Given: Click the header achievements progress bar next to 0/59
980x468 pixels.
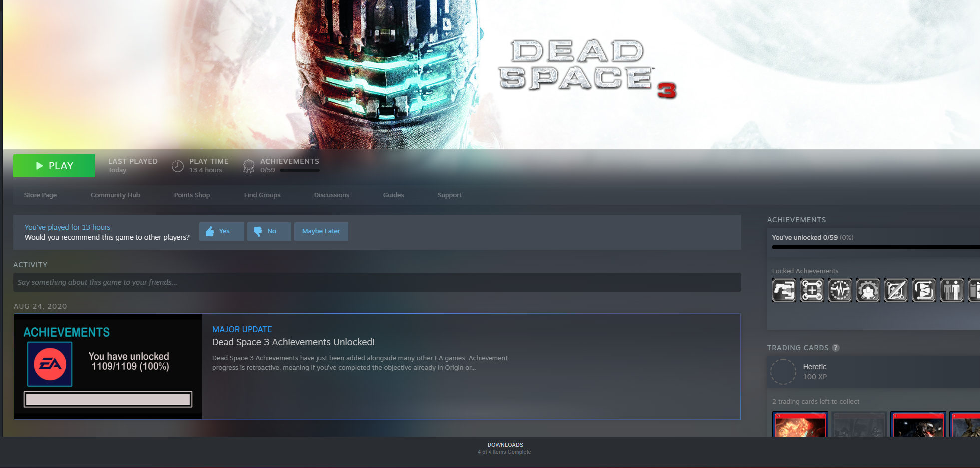Looking at the screenshot, I should pyautogui.click(x=300, y=170).
